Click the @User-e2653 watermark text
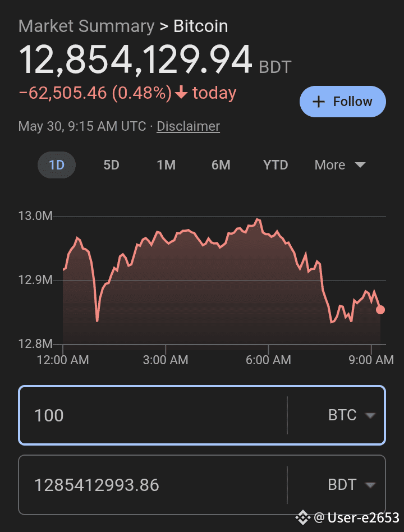Screen dimensions: 404x532 tap(356, 518)
